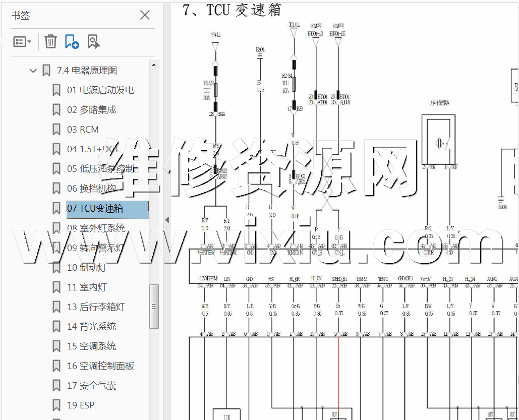
Task: Delete the selected bookmark with trash icon
Action: (50, 41)
